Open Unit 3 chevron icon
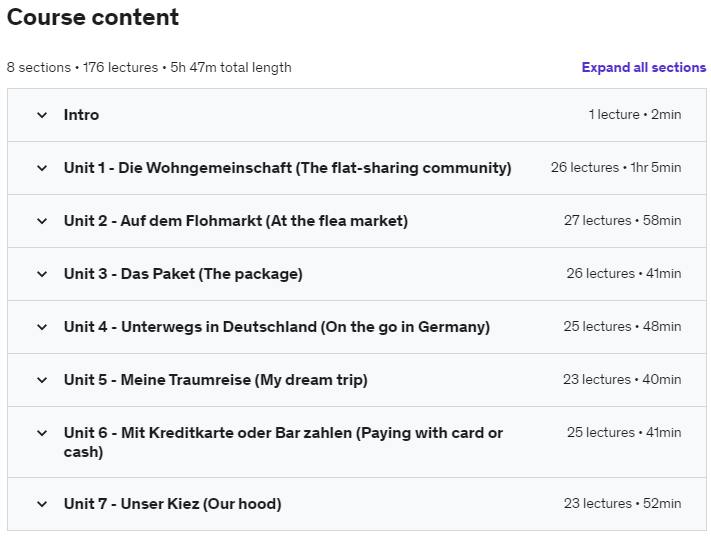 pyautogui.click(x=42, y=274)
